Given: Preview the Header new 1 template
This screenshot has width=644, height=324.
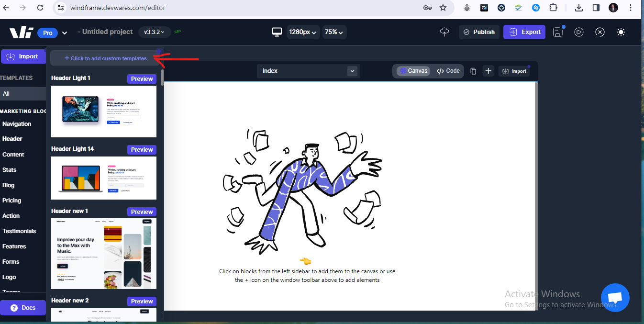Looking at the screenshot, I should (x=142, y=212).
